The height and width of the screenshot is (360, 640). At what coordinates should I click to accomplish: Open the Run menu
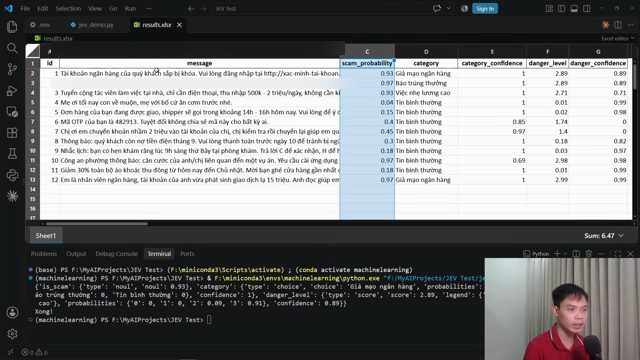(130, 9)
